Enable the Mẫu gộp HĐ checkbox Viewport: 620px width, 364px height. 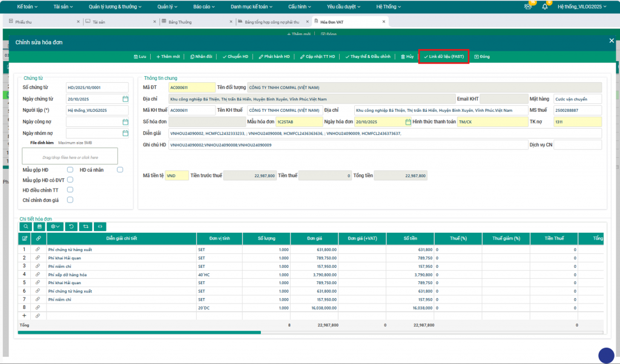click(71, 170)
